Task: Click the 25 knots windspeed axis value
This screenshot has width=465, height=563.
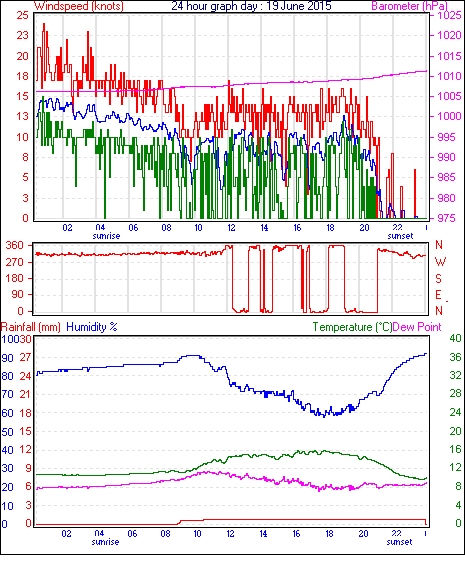Action: [x=22, y=15]
